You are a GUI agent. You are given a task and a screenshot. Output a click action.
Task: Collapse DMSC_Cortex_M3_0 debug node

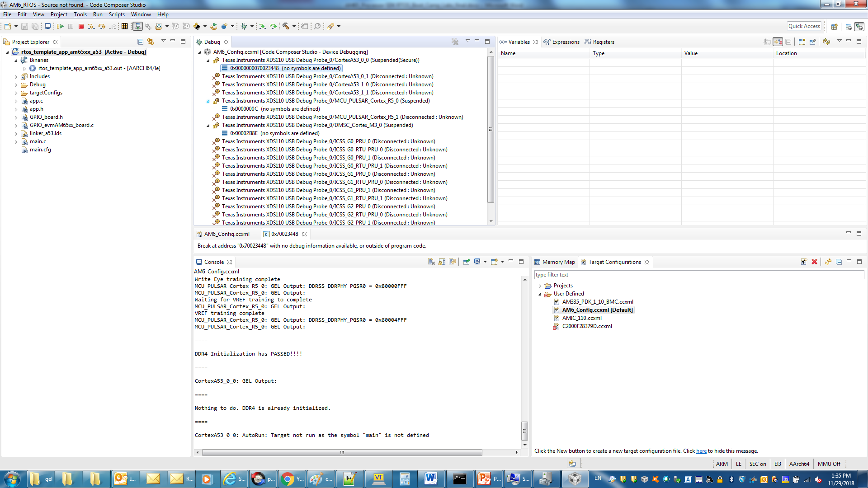tap(208, 126)
